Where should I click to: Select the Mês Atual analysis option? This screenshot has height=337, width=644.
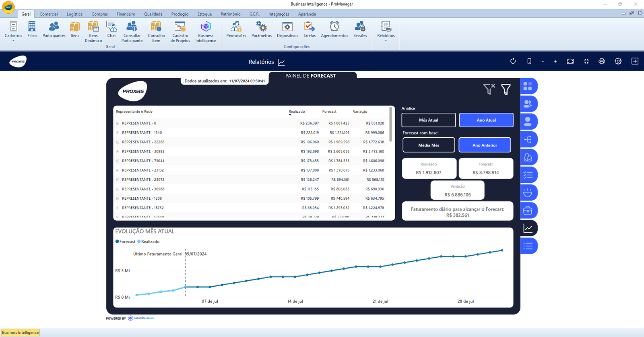click(x=429, y=120)
